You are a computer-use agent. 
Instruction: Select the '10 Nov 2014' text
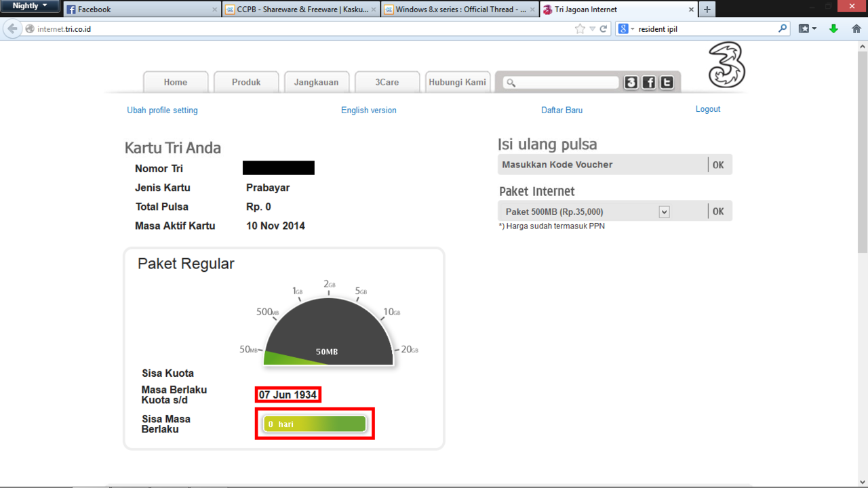pyautogui.click(x=275, y=226)
